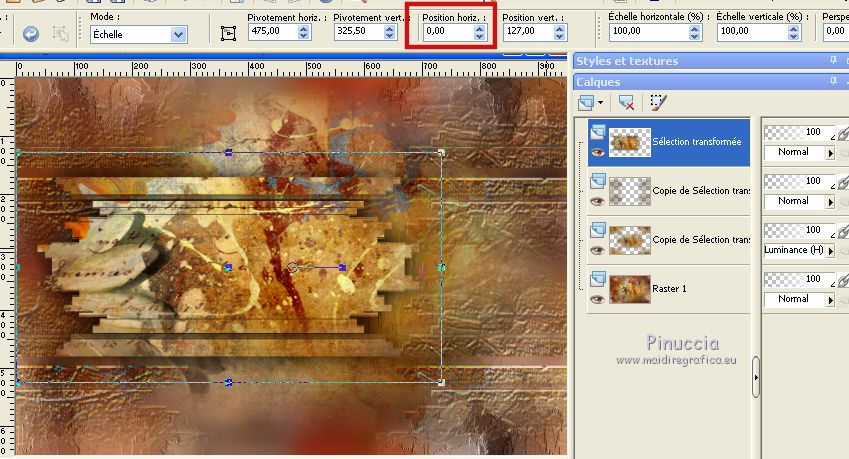
Task: Click the Raster 1 layer thumbnail
Action: coord(630,289)
